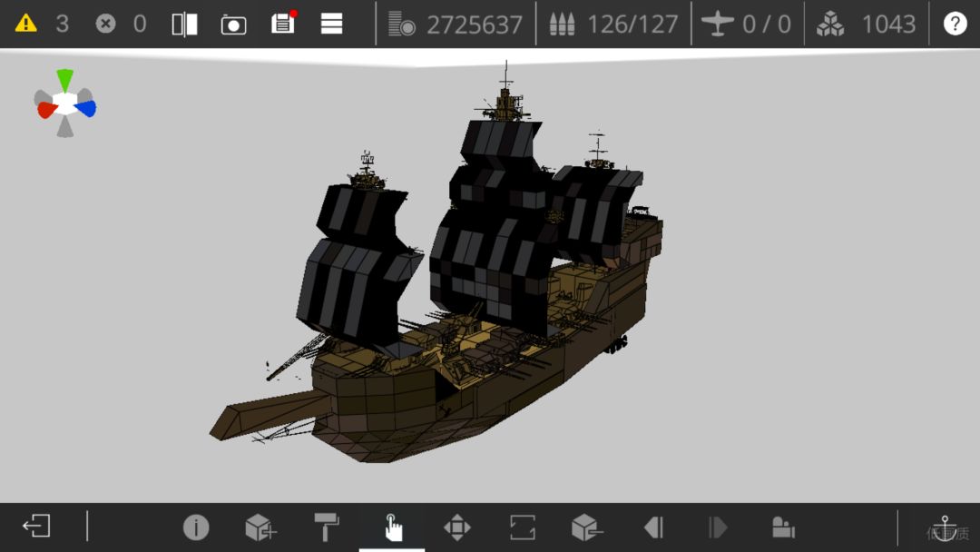980x552 pixels.
Task: Click the aircraft value 0 / 0
Action: point(766,25)
